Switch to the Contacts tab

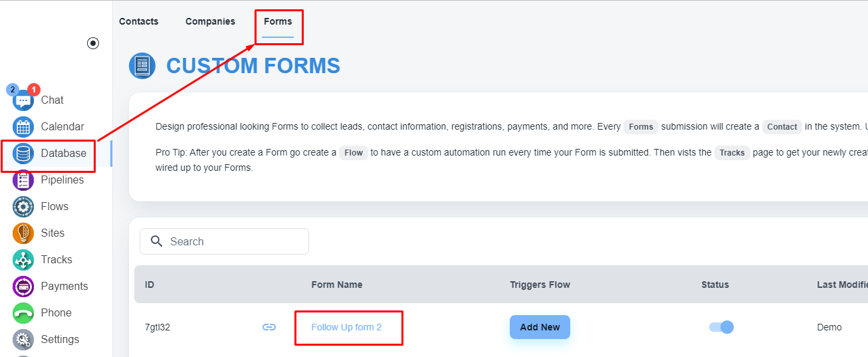coord(139,21)
